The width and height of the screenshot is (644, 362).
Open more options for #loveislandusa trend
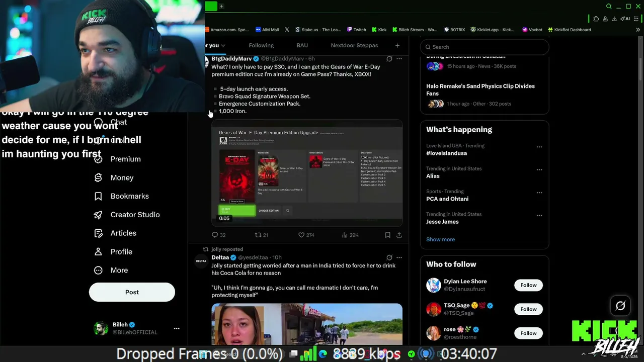pos(539,147)
